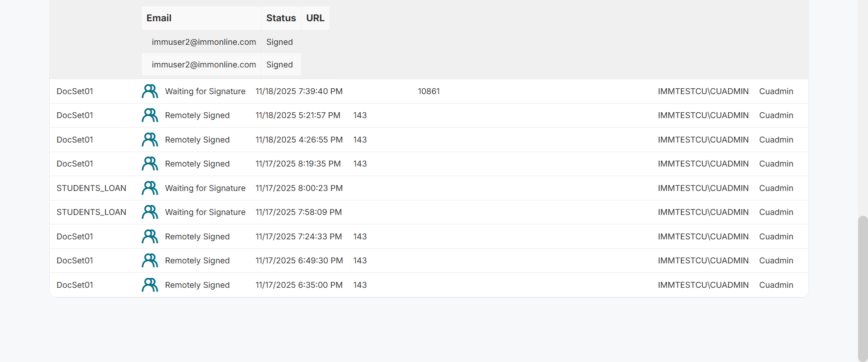The image size is (868, 362).
Task: Click signers icon for 7:24:33 PM row
Action: click(150, 237)
